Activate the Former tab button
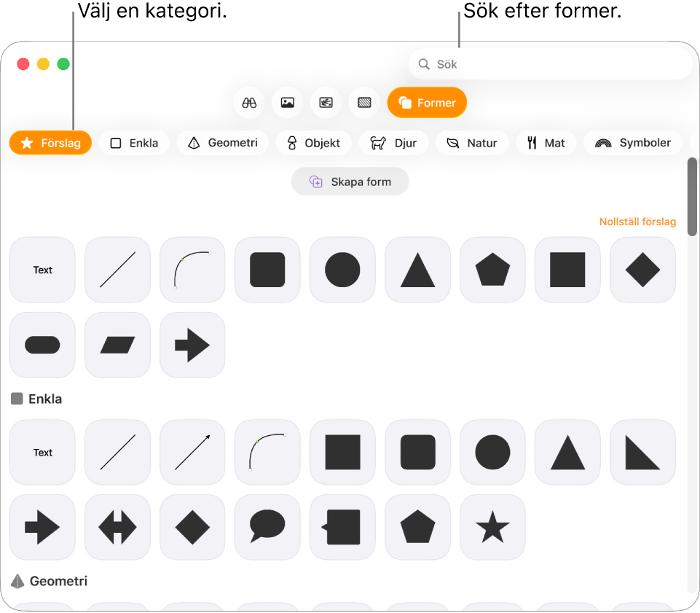This screenshot has width=700, height=613. coord(427,103)
